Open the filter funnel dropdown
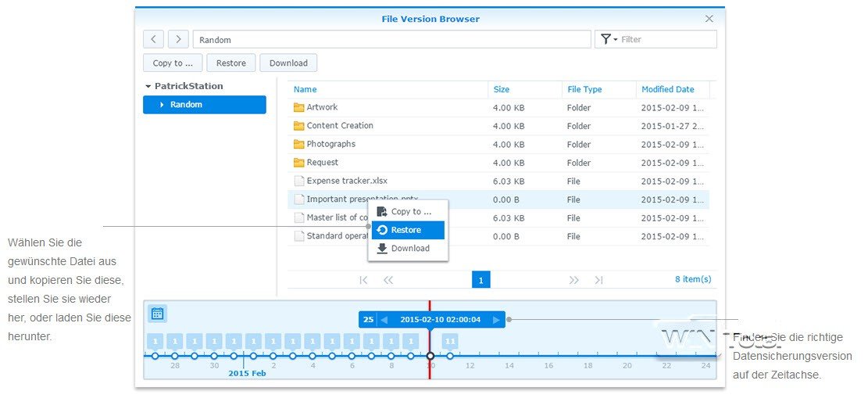This screenshot has width=868, height=402. pyautogui.click(x=609, y=39)
